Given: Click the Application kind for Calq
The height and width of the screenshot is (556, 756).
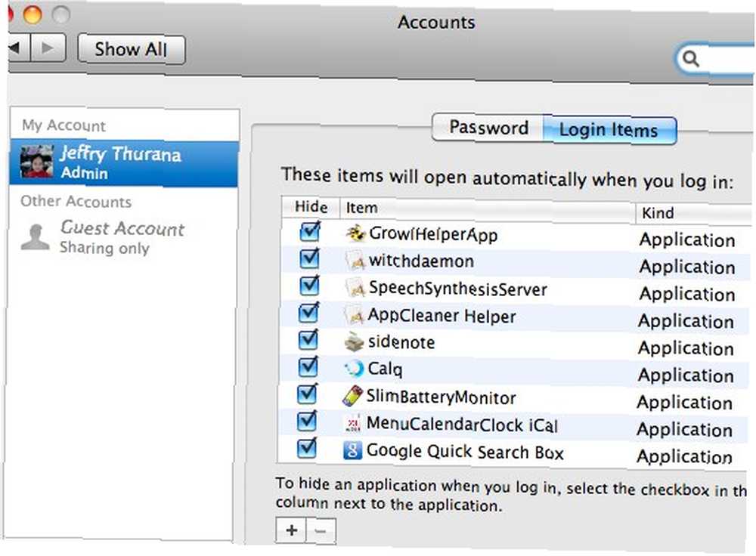Looking at the screenshot, I should tap(686, 375).
